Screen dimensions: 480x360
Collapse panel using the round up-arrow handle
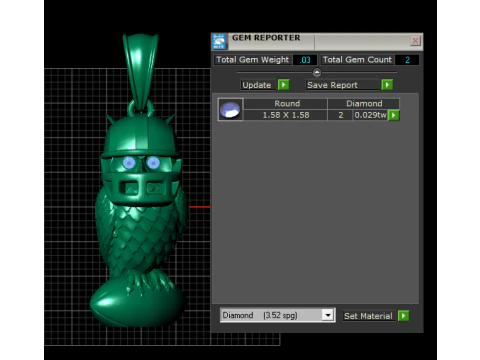click(x=317, y=72)
